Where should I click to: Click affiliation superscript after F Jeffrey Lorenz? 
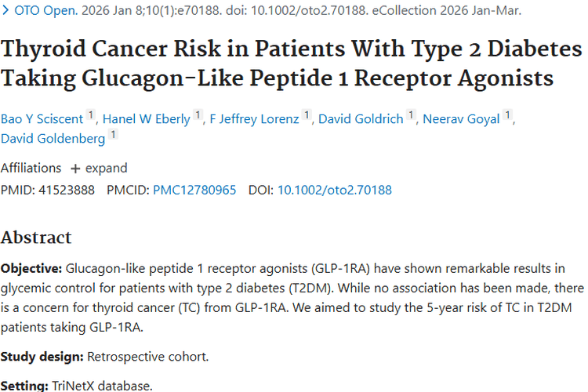307,117
